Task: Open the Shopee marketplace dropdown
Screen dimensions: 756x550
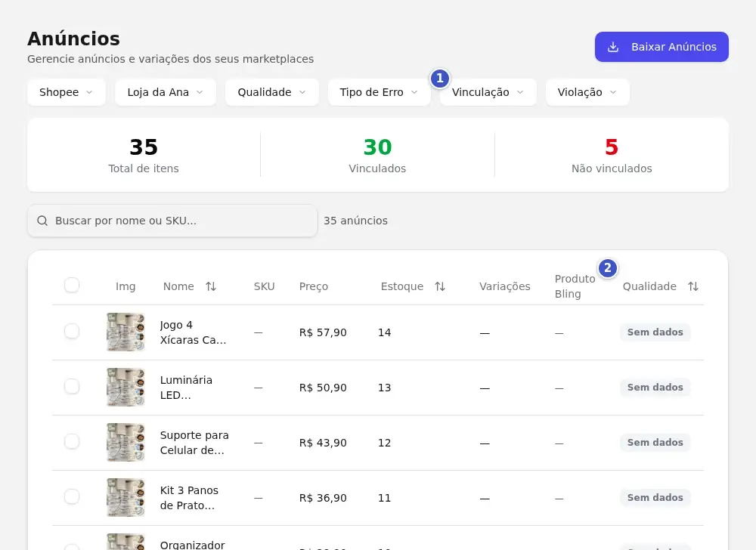Action: (x=66, y=92)
